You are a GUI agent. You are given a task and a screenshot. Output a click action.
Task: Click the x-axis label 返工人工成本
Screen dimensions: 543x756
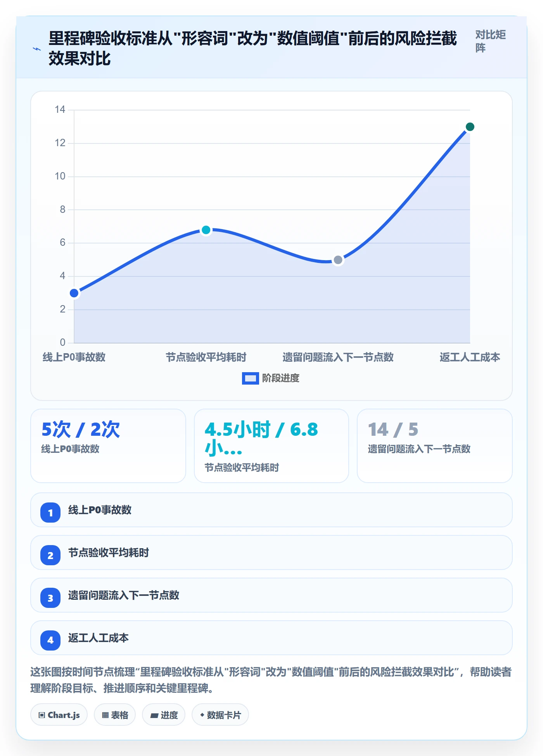[470, 357]
